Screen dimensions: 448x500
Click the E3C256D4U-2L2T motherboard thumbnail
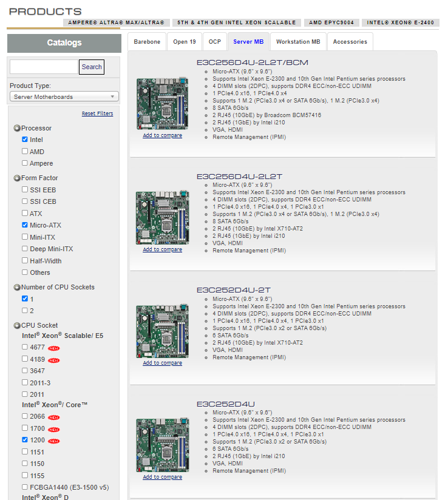pyautogui.click(x=163, y=217)
